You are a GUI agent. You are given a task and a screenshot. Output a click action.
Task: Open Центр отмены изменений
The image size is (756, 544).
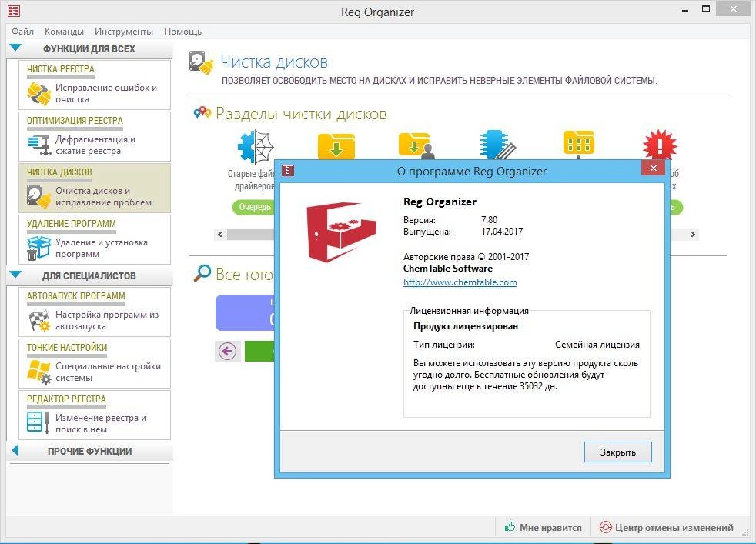click(x=667, y=527)
